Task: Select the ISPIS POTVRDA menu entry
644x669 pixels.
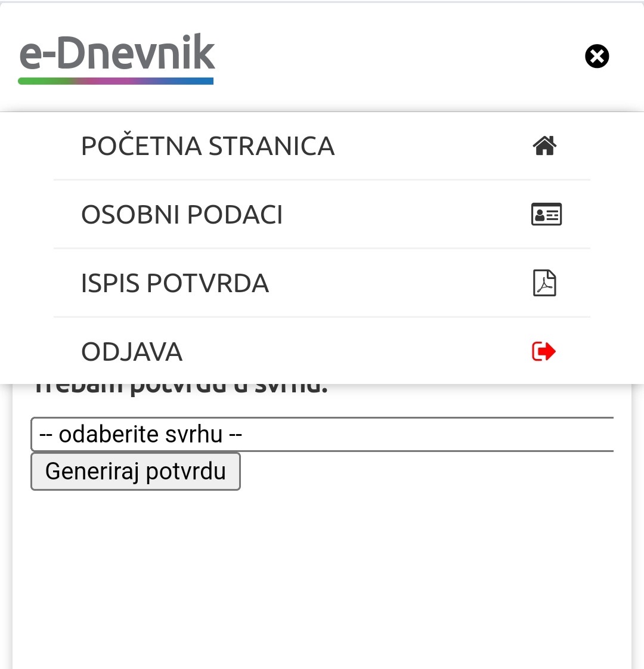Action: pyautogui.click(x=322, y=283)
